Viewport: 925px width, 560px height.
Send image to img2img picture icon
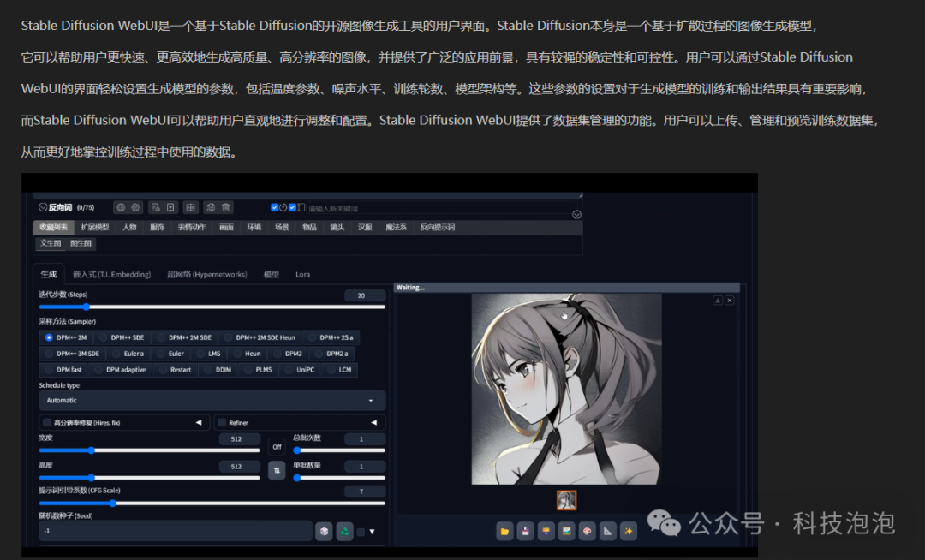(x=566, y=531)
